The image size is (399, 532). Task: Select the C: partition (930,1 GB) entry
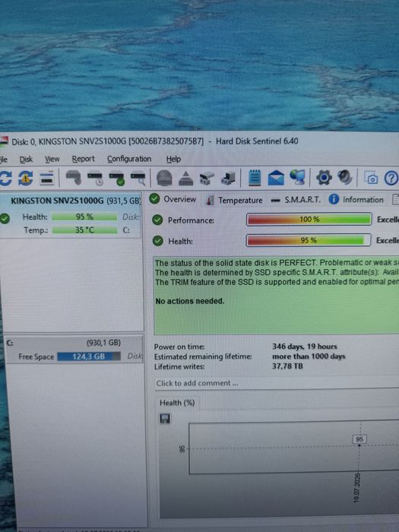(x=74, y=349)
